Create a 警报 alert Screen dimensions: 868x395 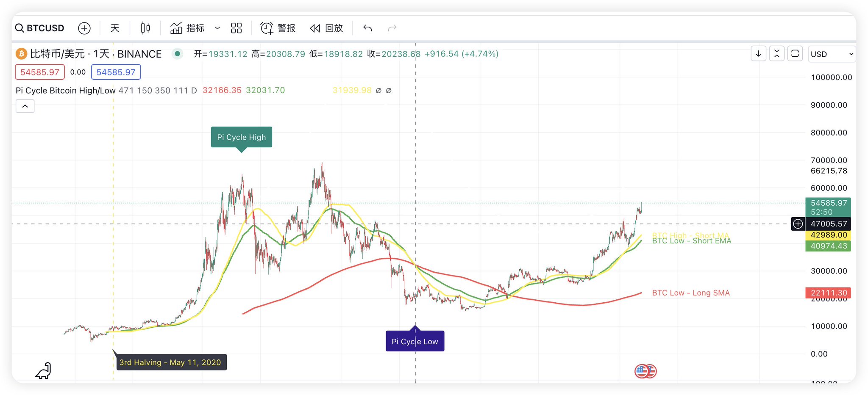tap(278, 28)
